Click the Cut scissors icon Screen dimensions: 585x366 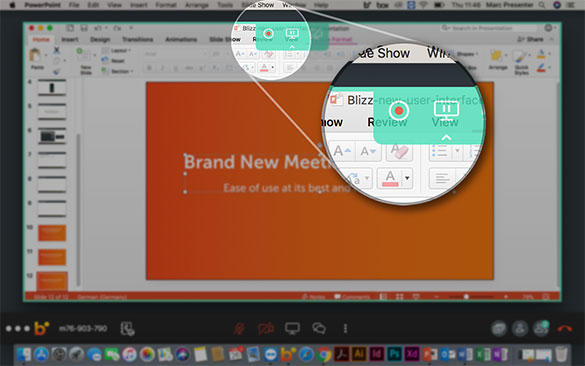[56, 50]
